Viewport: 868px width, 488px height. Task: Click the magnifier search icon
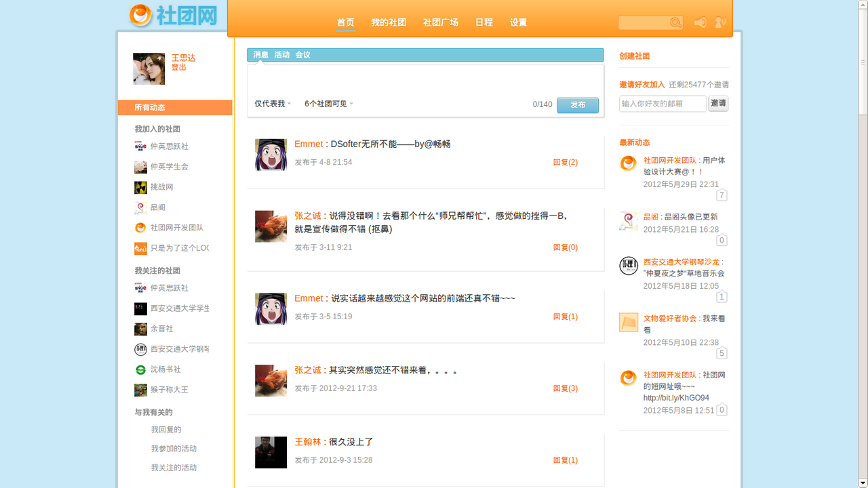(x=675, y=23)
